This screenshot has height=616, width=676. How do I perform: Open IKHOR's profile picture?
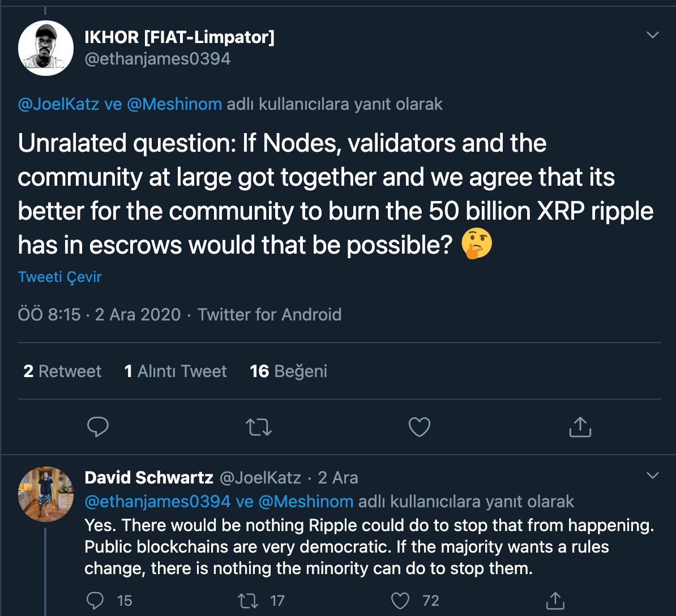click(x=46, y=48)
